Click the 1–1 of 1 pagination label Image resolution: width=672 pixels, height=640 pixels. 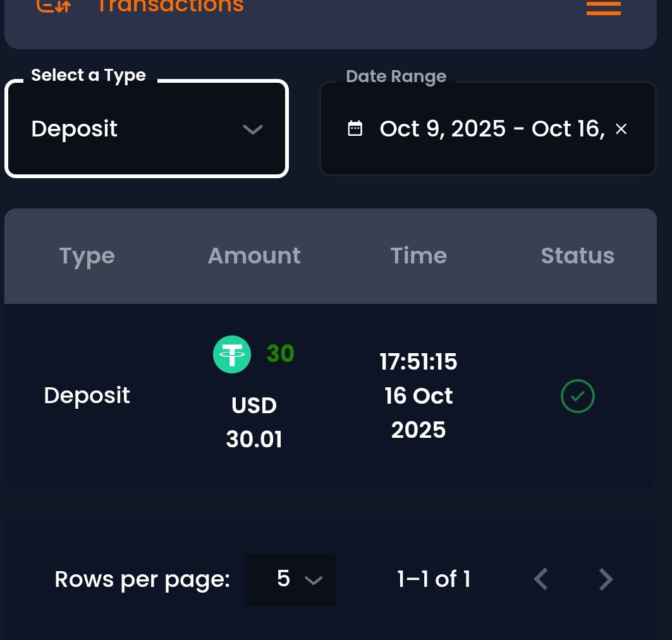click(434, 579)
